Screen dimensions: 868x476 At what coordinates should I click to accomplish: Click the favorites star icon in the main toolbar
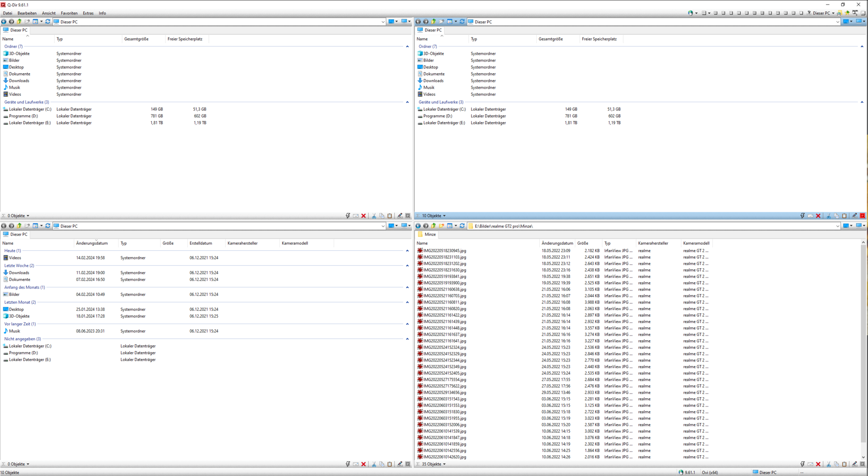pos(847,13)
